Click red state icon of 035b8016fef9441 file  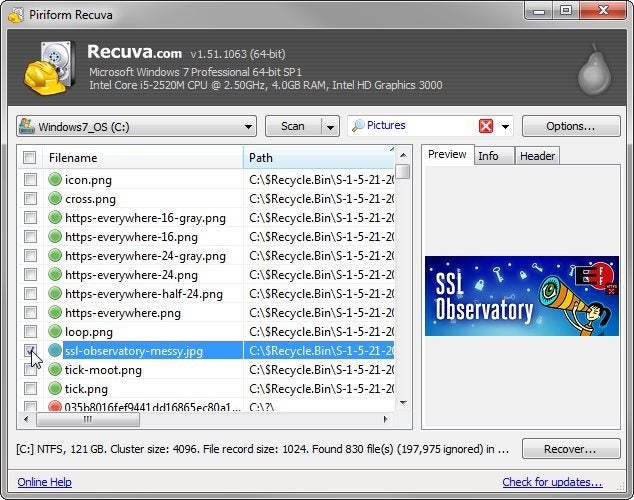pos(55,406)
